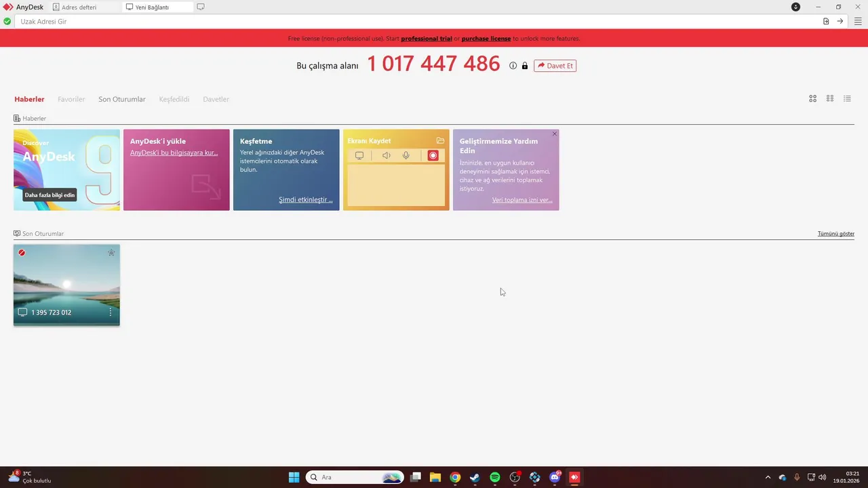The height and width of the screenshot is (488, 868).
Task: Open the Windows Start menu
Action: [294, 477]
